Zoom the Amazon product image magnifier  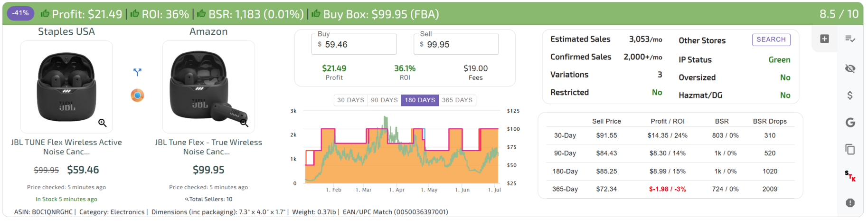coord(244,123)
